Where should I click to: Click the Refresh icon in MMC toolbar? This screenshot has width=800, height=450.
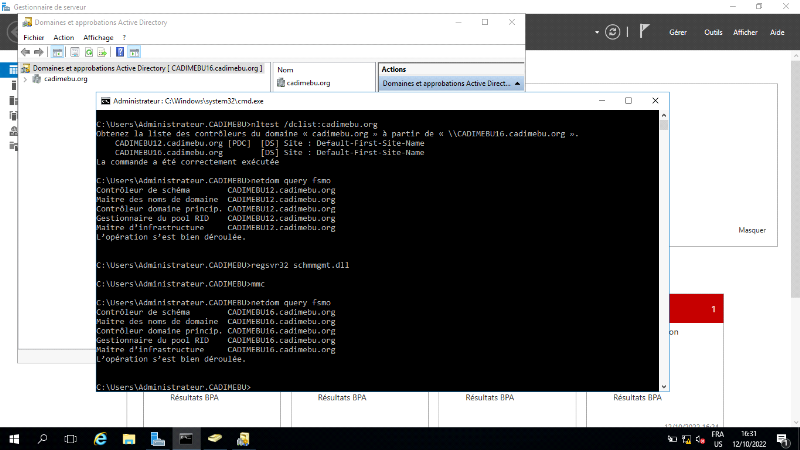click(88, 51)
